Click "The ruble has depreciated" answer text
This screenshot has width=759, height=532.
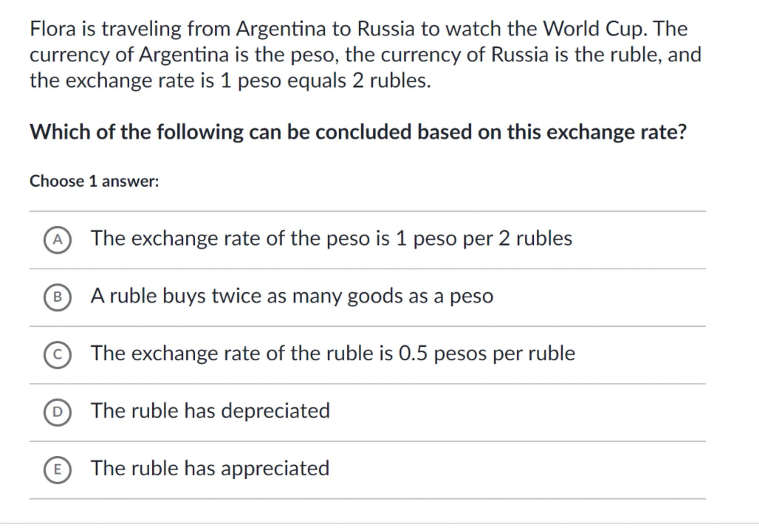(210, 411)
